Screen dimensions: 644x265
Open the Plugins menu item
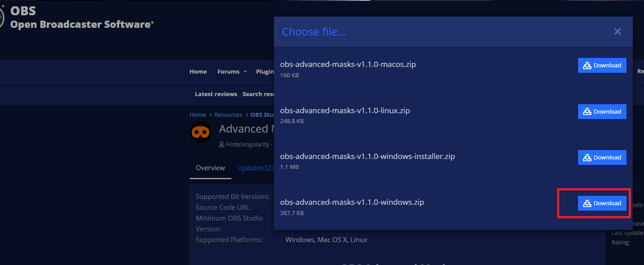[x=265, y=71]
